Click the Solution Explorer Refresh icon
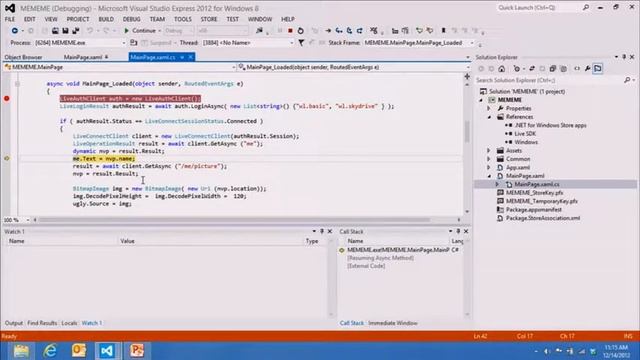The width and height of the screenshot is (640, 360). [x=532, y=69]
